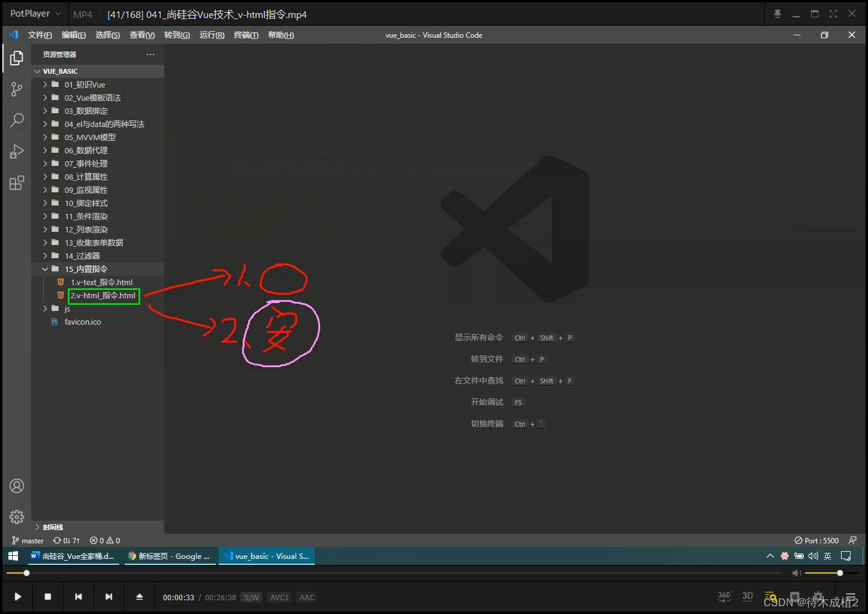Image resolution: width=868 pixels, height=614 pixels.
Task: Click the master branch indicator in the status bar
Action: point(28,540)
